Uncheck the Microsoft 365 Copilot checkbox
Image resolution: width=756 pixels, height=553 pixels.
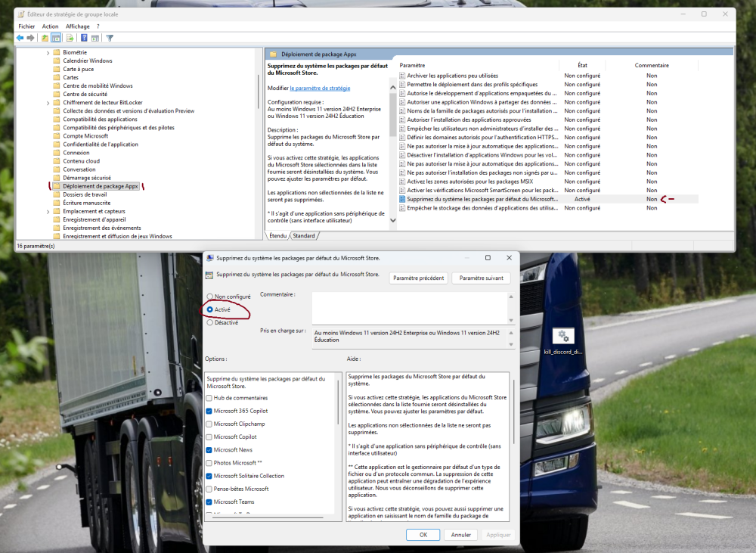click(209, 411)
